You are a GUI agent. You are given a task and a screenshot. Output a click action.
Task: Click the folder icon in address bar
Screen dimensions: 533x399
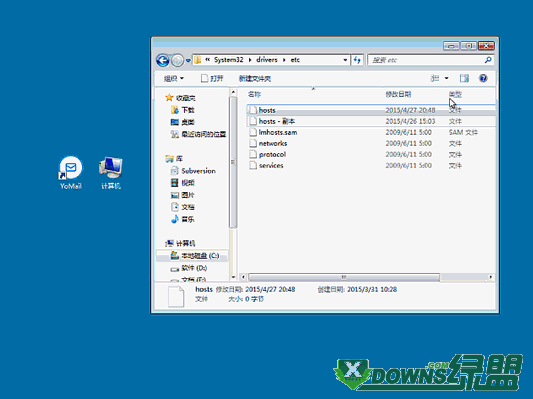[x=198, y=60]
